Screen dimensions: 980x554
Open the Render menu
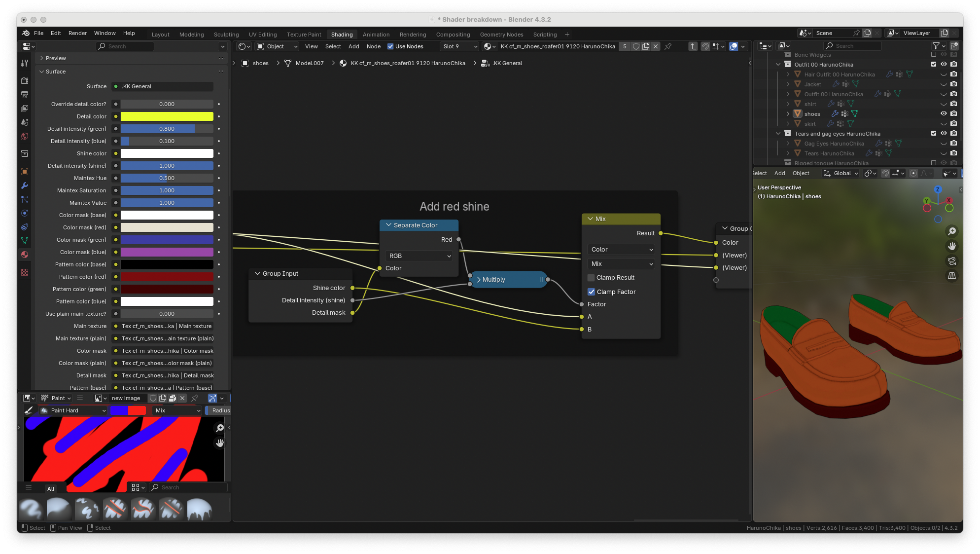pyautogui.click(x=77, y=33)
